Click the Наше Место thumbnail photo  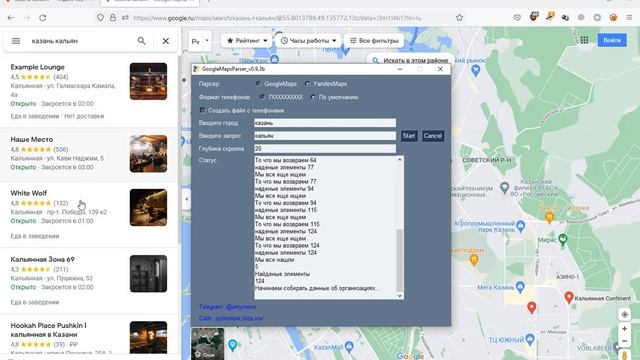click(148, 153)
